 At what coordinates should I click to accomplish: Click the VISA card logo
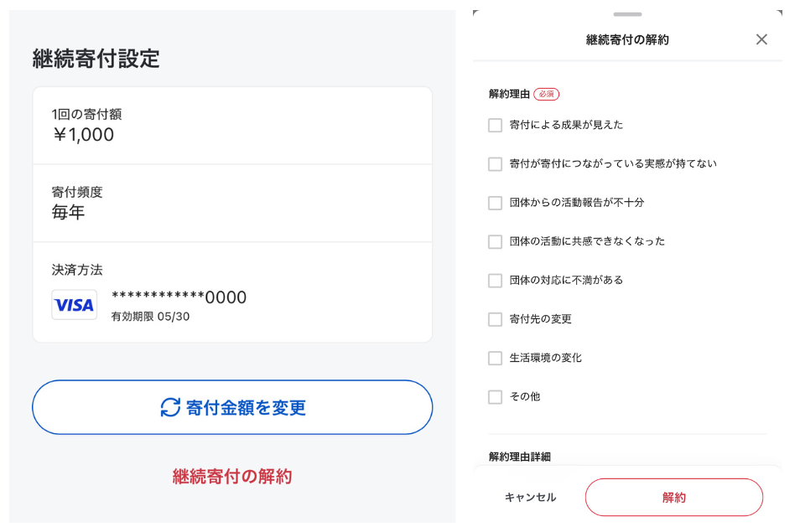(x=74, y=305)
